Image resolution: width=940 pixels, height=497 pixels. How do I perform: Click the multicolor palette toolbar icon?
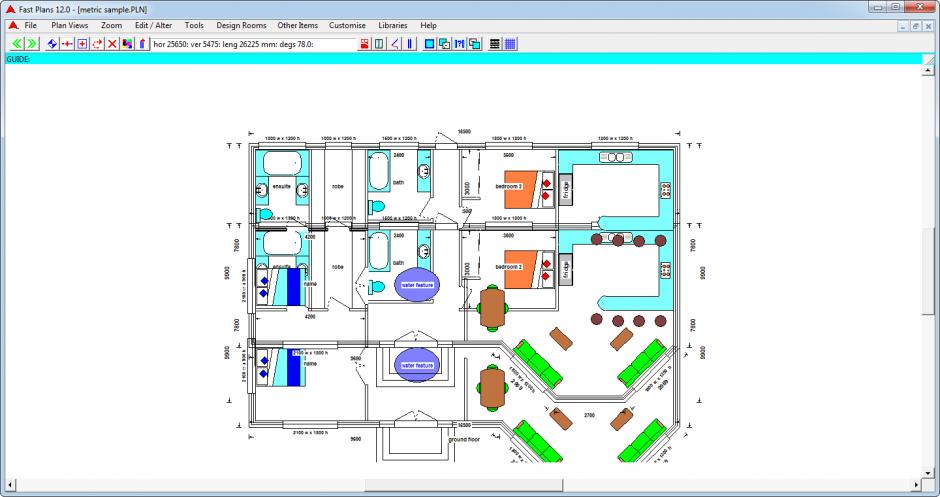[x=127, y=44]
